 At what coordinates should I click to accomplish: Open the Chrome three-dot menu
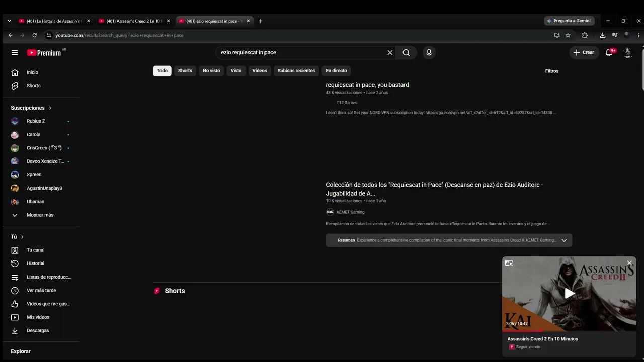pyautogui.click(x=639, y=35)
